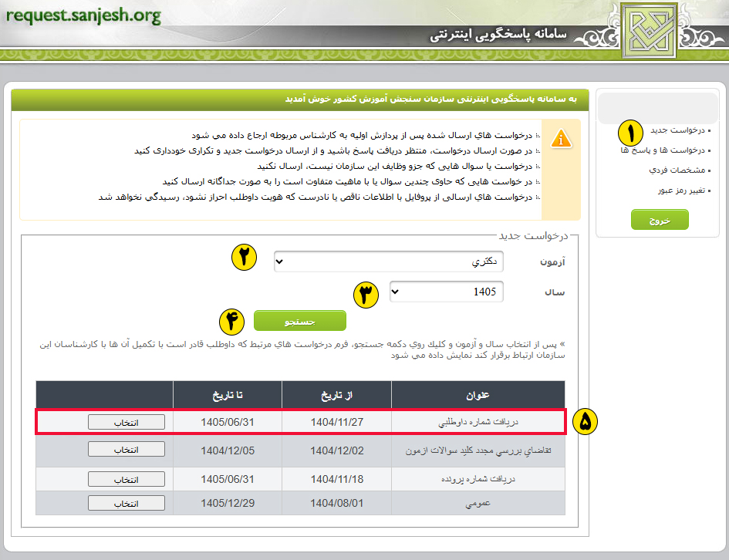Screen dimensions: 729x560
Task: Click انتخاب for دریافت شماره داوطلبی row
Action: [126, 422]
